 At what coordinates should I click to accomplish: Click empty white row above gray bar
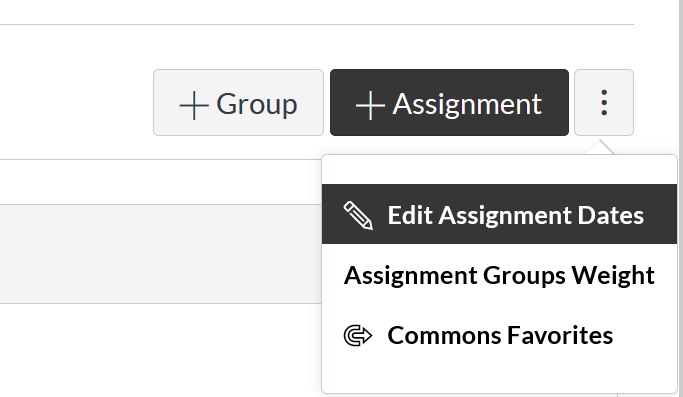click(x=161, y=182)
